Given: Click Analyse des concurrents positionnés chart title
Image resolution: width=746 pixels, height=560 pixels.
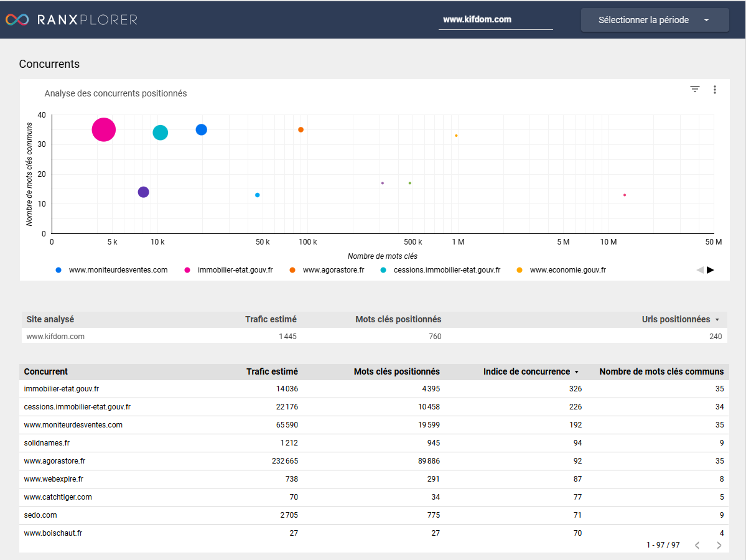Looking at the screenshot, I should (x=116, y=93).
